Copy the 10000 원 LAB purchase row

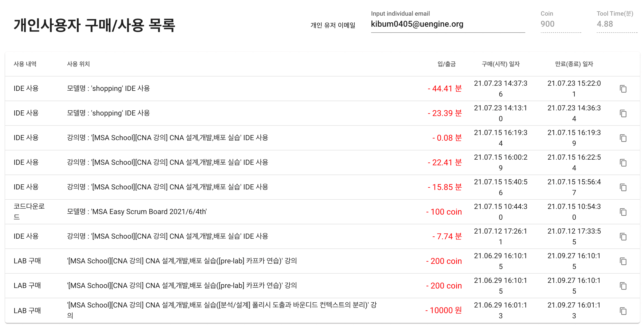pyautogui.click(x=623, y=311)
